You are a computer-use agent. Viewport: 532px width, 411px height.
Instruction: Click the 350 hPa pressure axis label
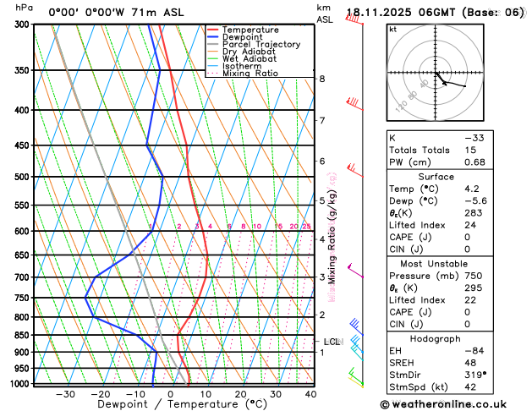pos(24,70)
